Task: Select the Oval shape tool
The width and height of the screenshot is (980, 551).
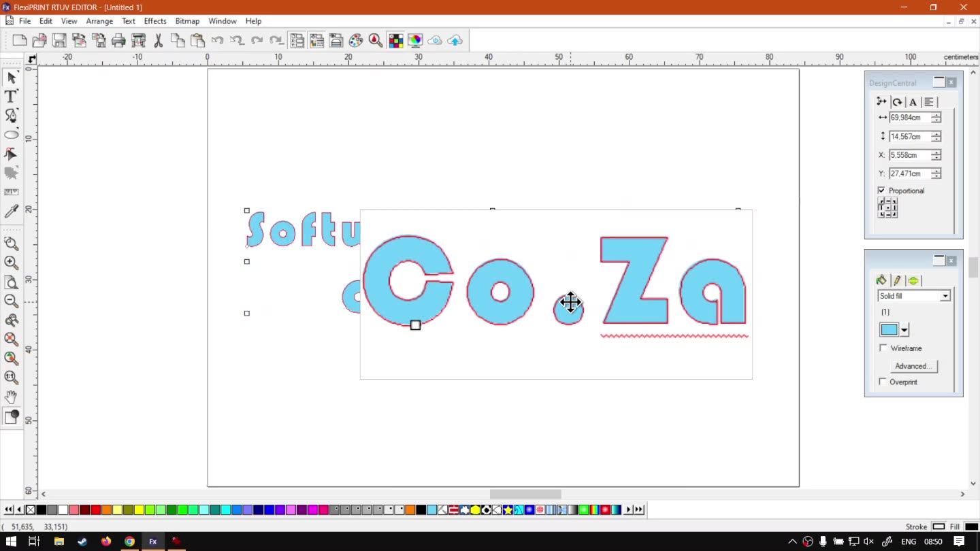Action: point(11,135)
